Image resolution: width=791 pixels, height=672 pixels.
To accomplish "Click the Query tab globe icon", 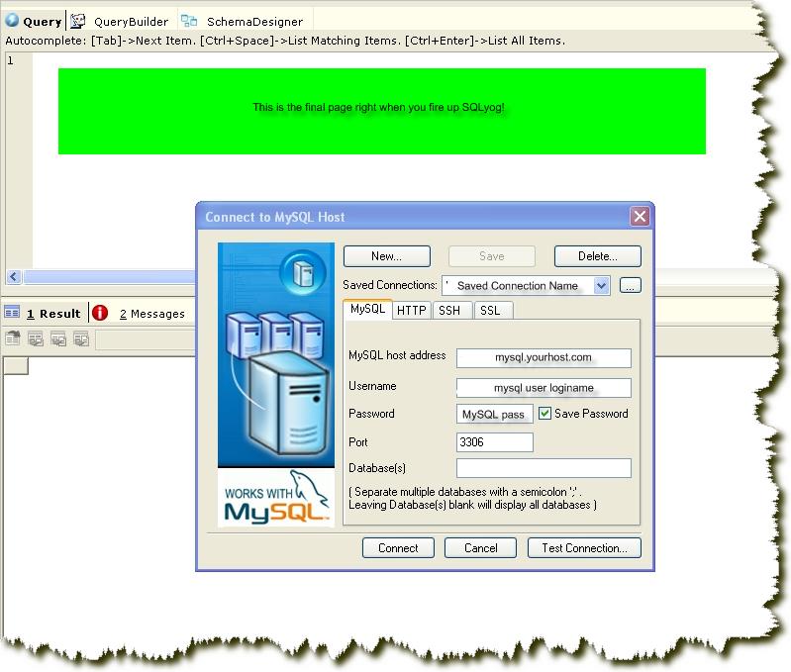I will tap(12, 21).
